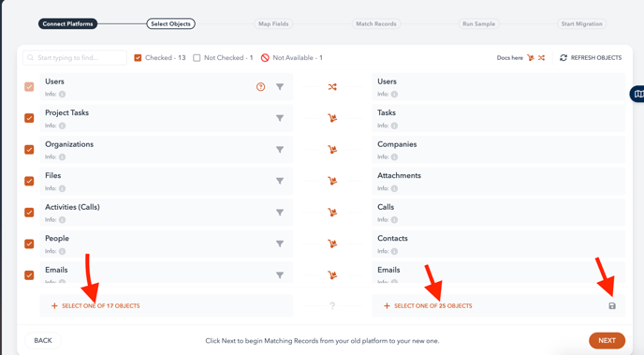The image size is (644, 355).
Task: Click the shuffle mapping icon between Users rows
Action: click(332, 87)
